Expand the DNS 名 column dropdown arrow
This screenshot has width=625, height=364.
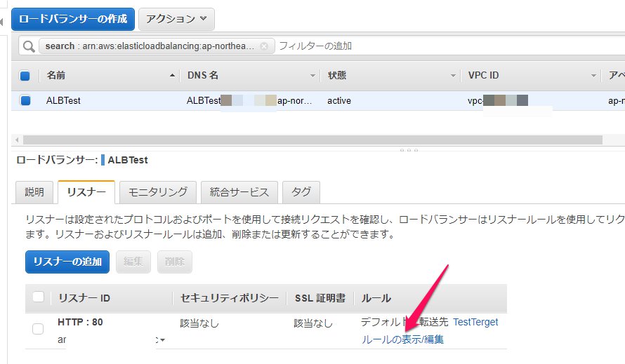pyautogui.click(x=312, y=76)
